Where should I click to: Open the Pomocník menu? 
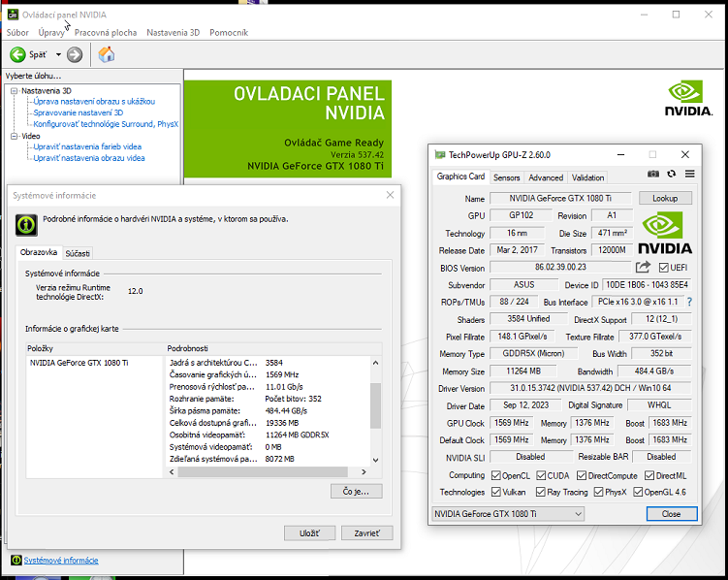coord(229,33)
